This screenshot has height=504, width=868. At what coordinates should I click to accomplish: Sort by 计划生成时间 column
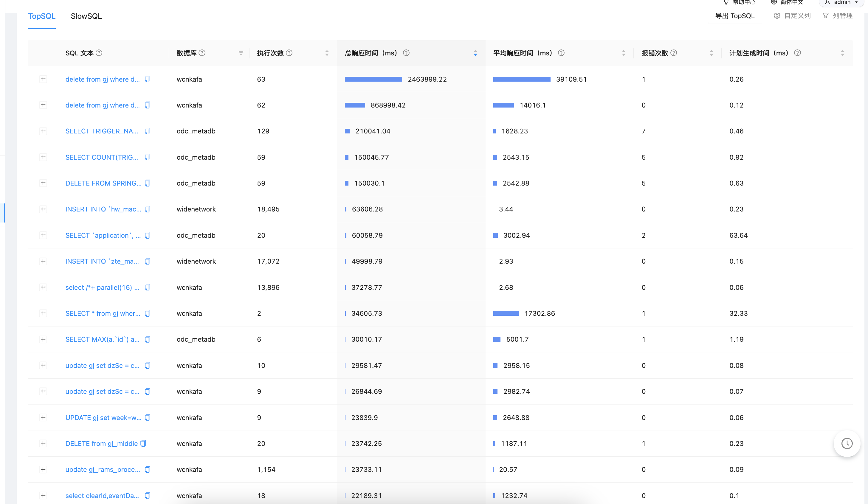click(842, 53)
